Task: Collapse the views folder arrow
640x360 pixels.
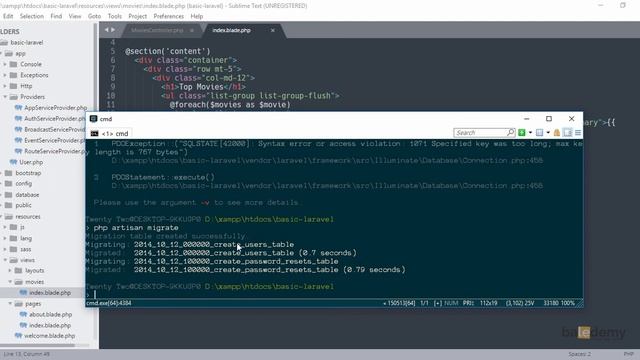Action: pyautogui.click(x=5, y=260)
